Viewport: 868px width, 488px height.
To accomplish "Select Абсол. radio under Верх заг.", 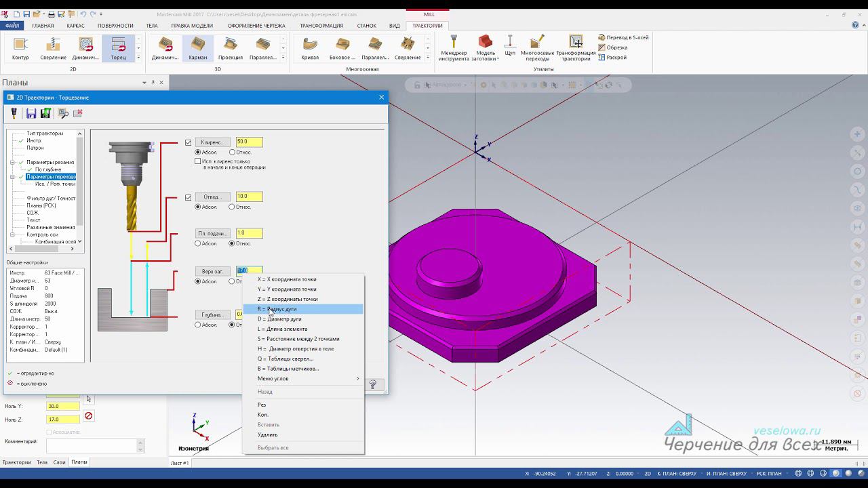I will 198,281.
